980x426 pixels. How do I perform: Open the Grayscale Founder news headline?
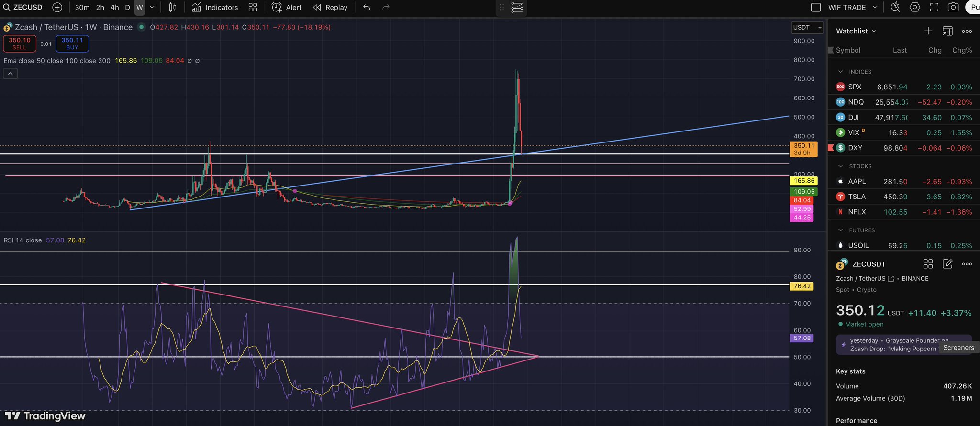pyautogui.click(x=894, y=344)
